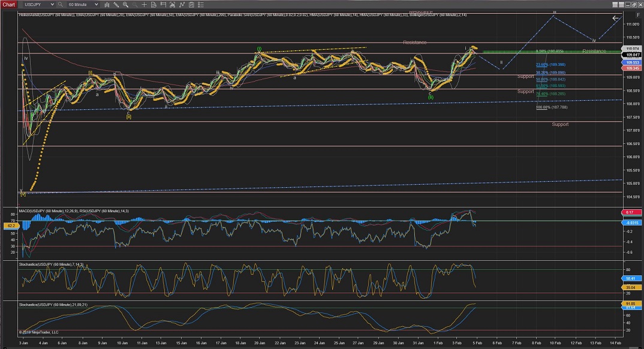Open the Data Series icon
The image size is (644, 349).
coord(171,5)
